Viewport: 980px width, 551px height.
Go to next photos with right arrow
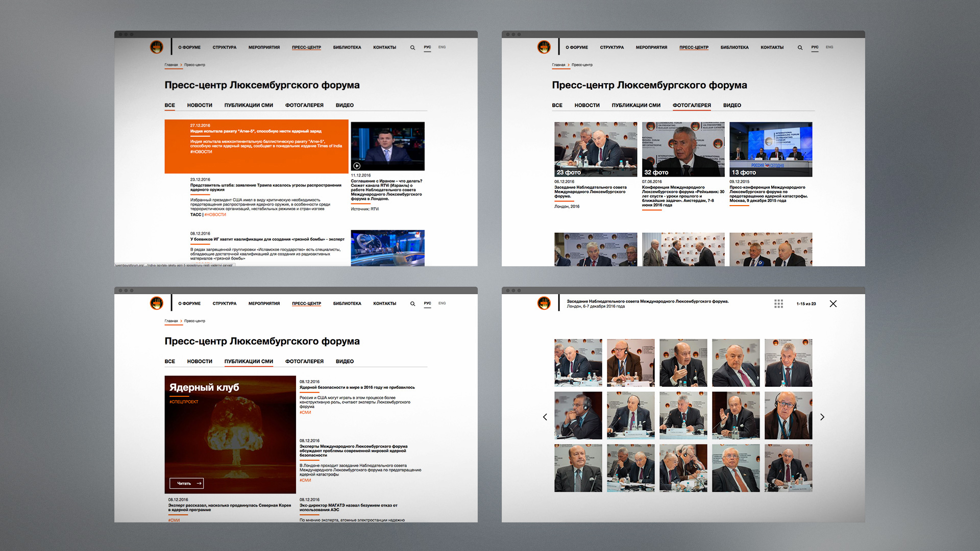(822, 417)
